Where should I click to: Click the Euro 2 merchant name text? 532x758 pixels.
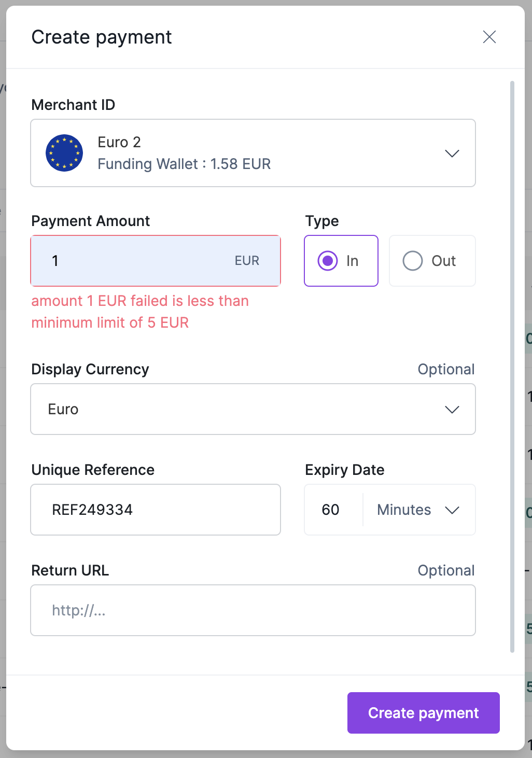119,142
